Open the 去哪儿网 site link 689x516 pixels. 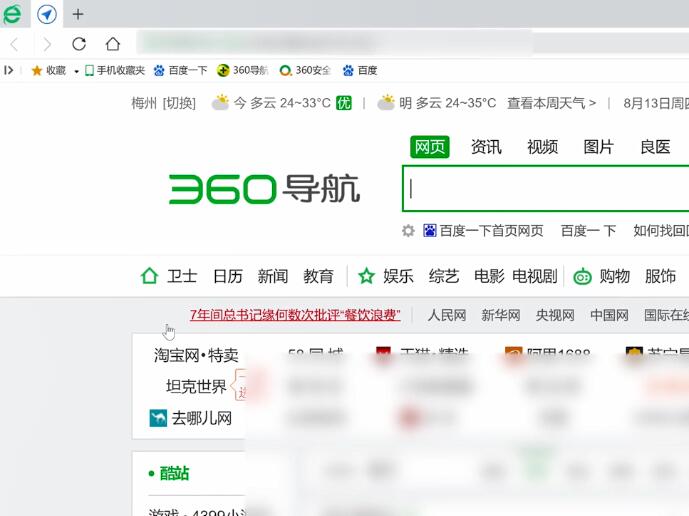[202, 418]
